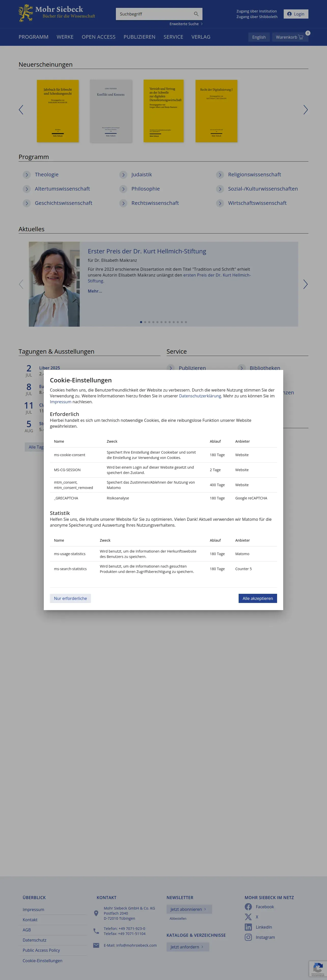
Task: Open Erweiterte Suche advanced search
Action: point(186,24)
